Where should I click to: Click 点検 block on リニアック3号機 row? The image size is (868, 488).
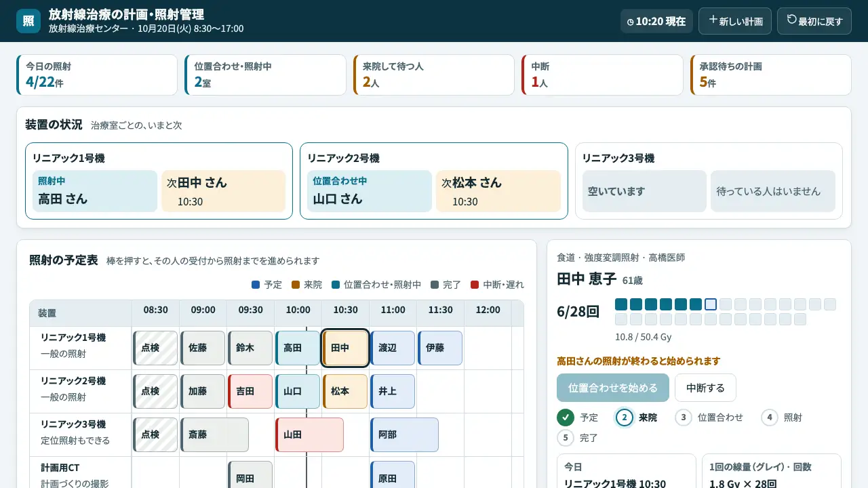pyautogui.click(x=155, y=434)
